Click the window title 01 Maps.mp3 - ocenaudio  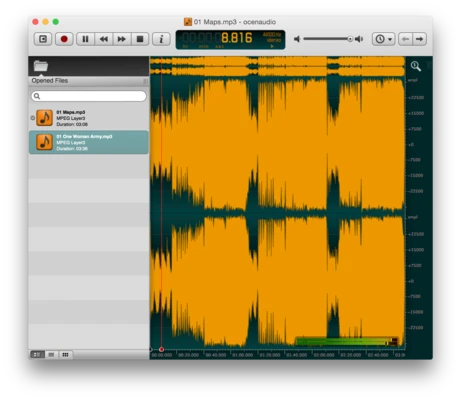[235, 22]
